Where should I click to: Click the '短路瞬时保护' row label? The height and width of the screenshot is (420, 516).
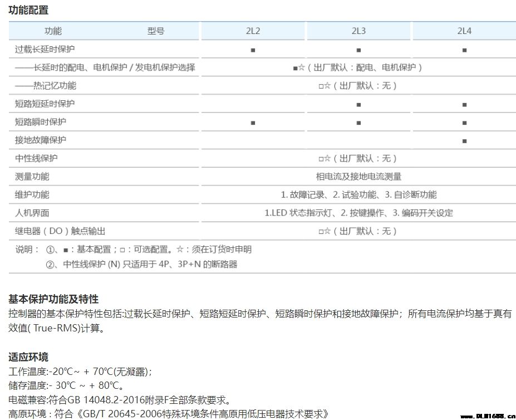tap(41, 122)
